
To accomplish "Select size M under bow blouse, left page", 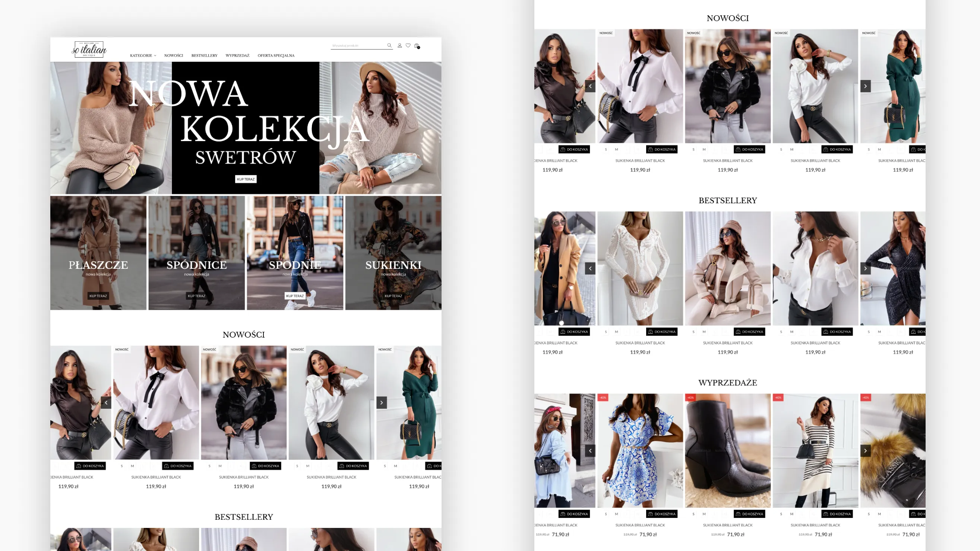I will [132, 466].
